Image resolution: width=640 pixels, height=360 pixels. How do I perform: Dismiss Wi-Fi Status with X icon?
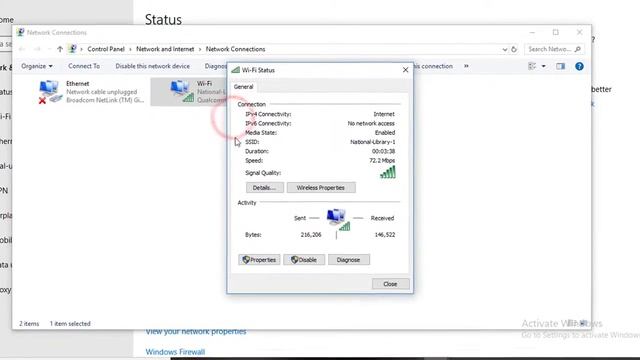point(405,70)
